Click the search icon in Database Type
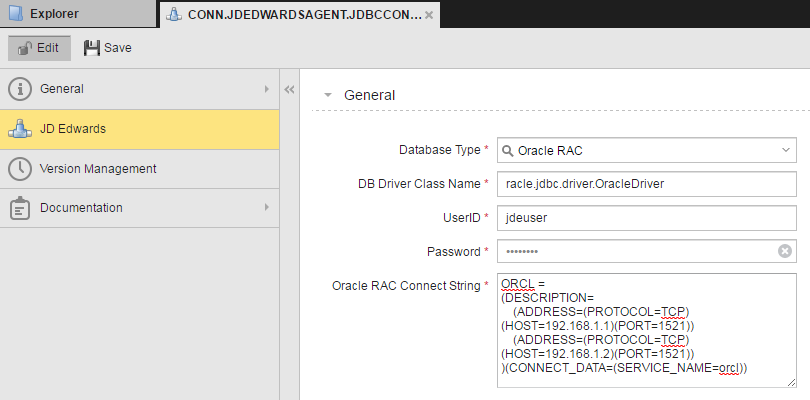Screen dimensions: 810x400 [507, 151]
